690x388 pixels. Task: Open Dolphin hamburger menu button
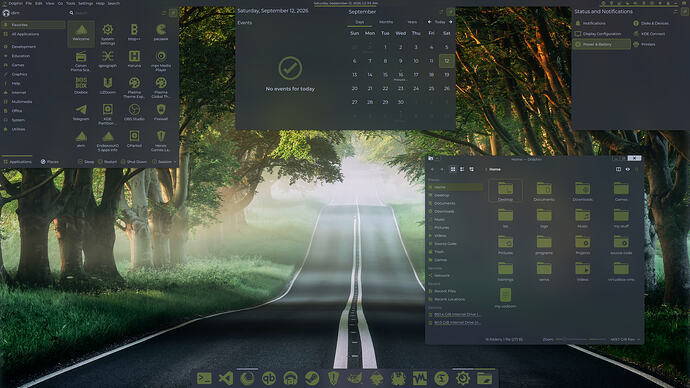coord(637,169)
